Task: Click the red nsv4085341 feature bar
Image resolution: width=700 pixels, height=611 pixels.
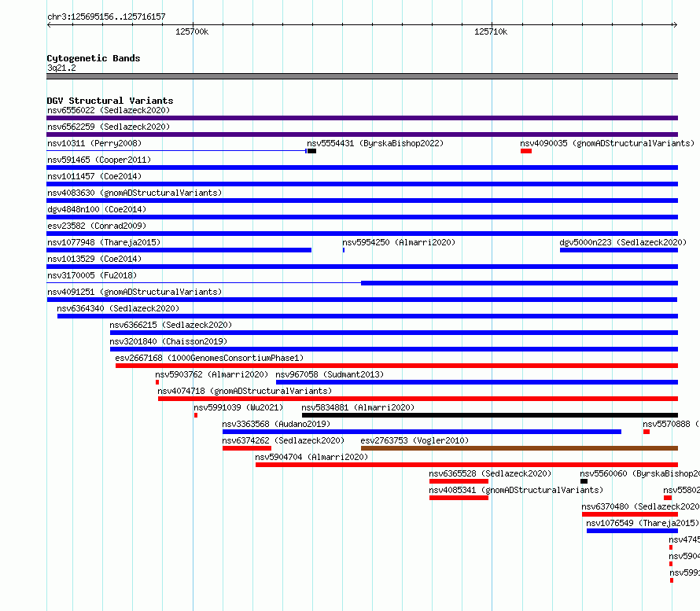Action: (x=459, y=498)
